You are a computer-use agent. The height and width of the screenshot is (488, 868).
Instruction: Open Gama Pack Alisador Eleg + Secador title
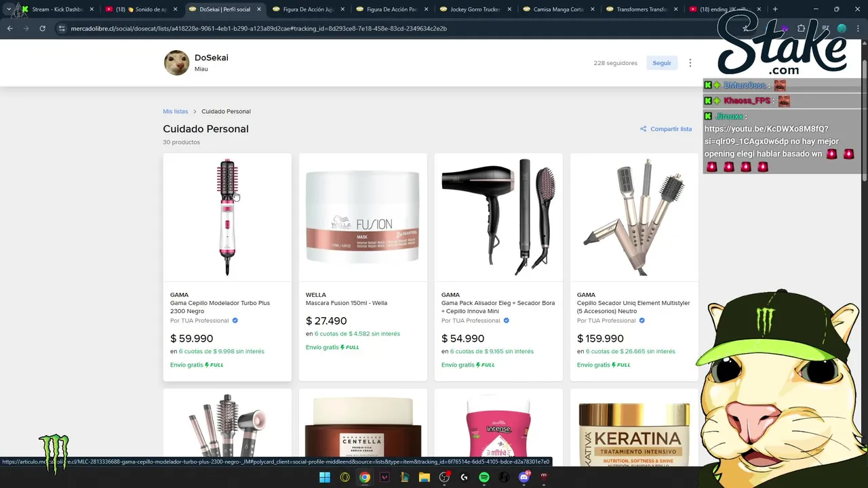pyautogui.click(x=498, y=307)
